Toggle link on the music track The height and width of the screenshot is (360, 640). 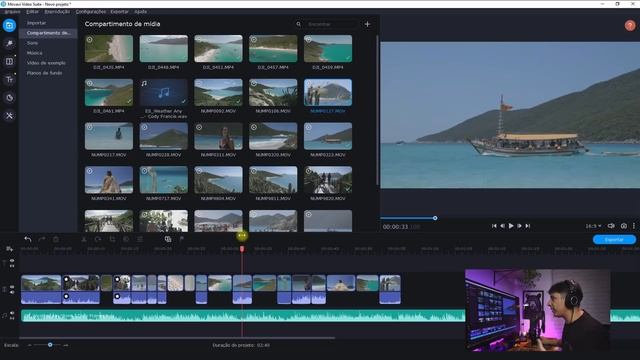tap(12, 318)
